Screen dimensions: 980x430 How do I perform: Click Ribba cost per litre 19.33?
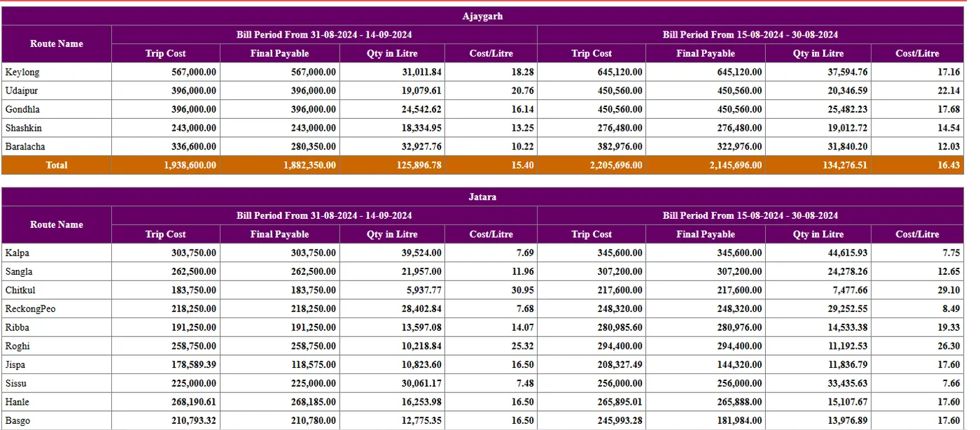coord(949,327)
